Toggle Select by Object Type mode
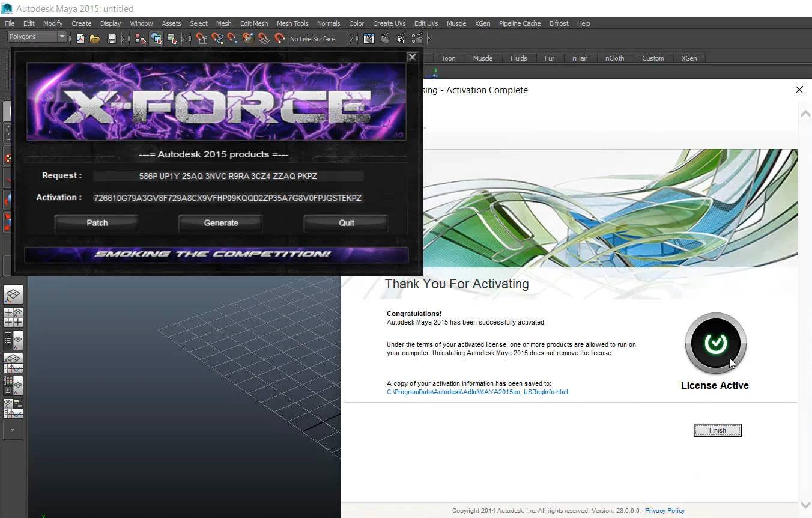 click(x=156, y=39)
